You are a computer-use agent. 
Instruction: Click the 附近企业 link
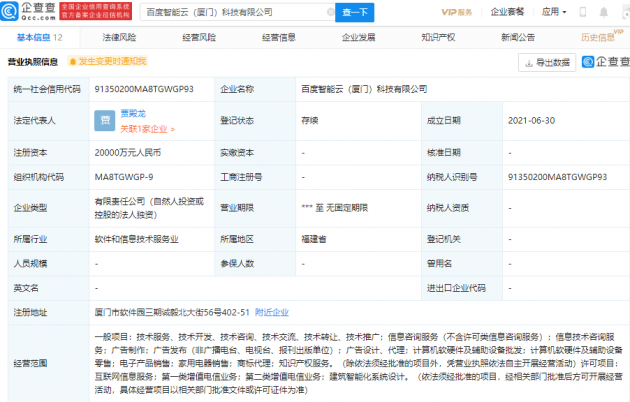[x=272, y=312]
